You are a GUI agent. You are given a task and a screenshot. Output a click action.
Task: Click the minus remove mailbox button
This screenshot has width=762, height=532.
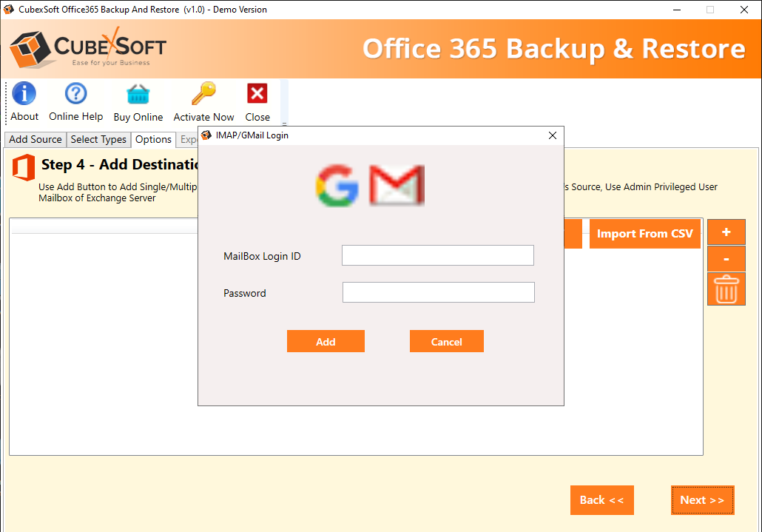(x=726, y=258)
